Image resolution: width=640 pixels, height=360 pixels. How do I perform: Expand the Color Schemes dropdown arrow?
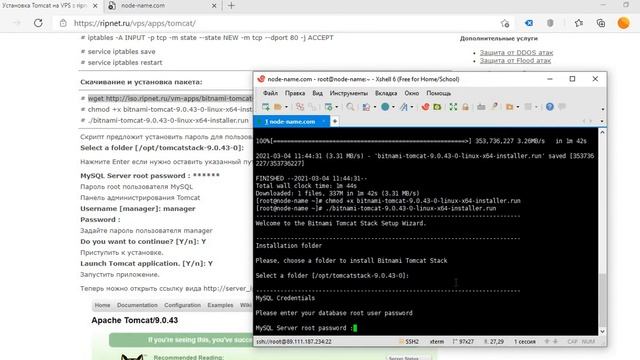(375, 107)
